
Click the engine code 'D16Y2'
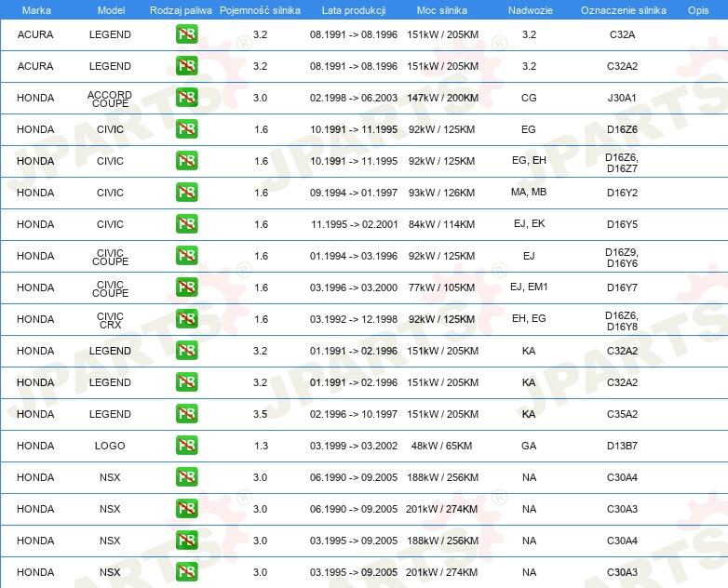coord(622,193)
